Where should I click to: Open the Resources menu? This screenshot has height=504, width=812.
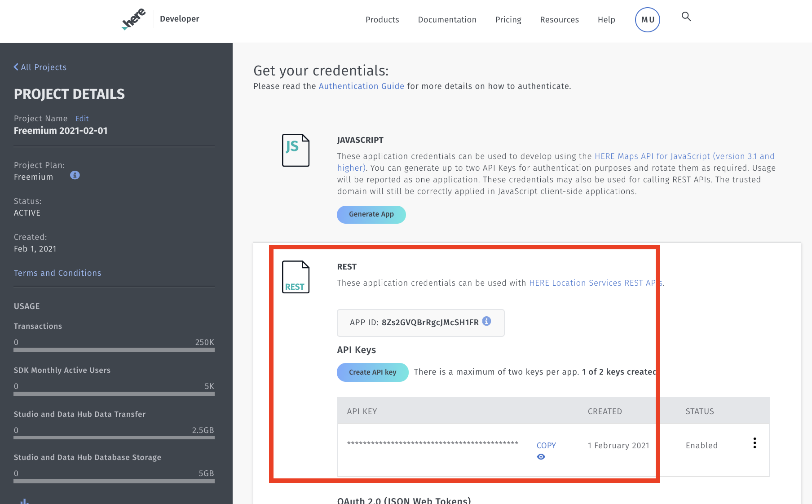tap(559, 20)
